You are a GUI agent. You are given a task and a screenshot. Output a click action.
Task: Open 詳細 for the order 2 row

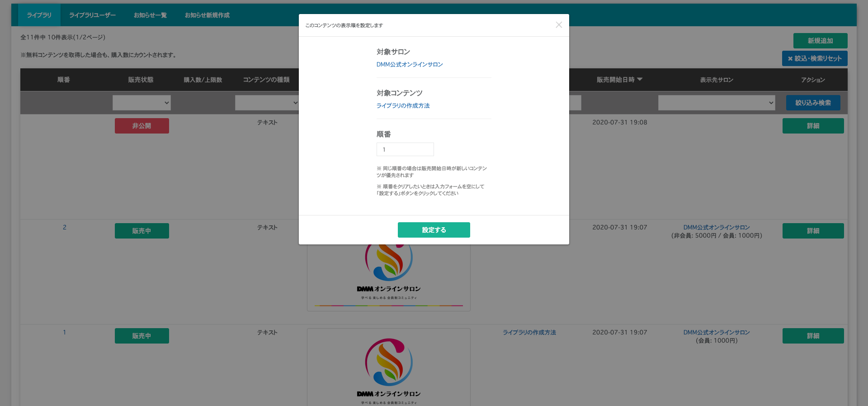pyautogui.click(x=813, y=231)
